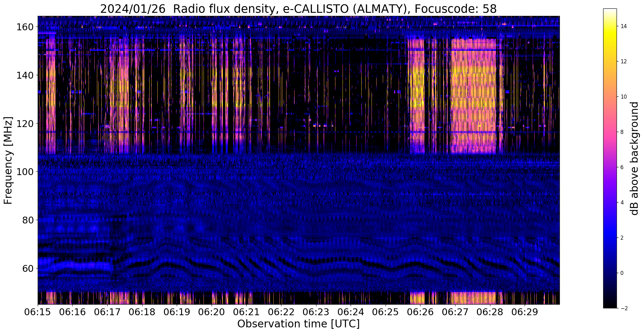Click the 120 frequency tick label

[25, 124]
